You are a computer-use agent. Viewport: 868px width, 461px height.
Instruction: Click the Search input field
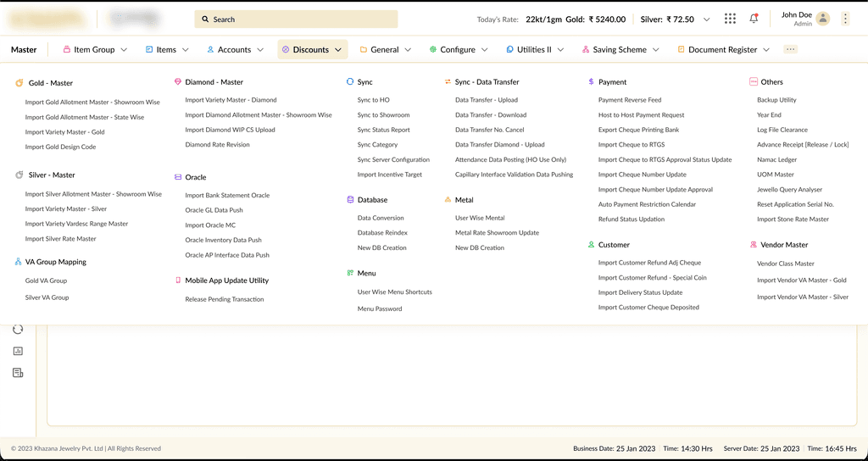(296, 19)
